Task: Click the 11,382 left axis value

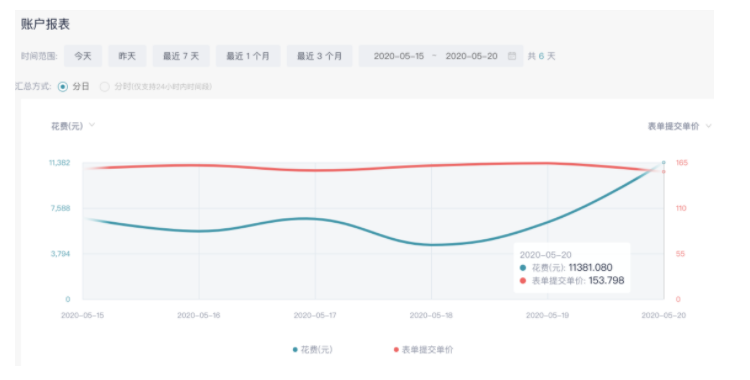Action: [x=59, y=163]
